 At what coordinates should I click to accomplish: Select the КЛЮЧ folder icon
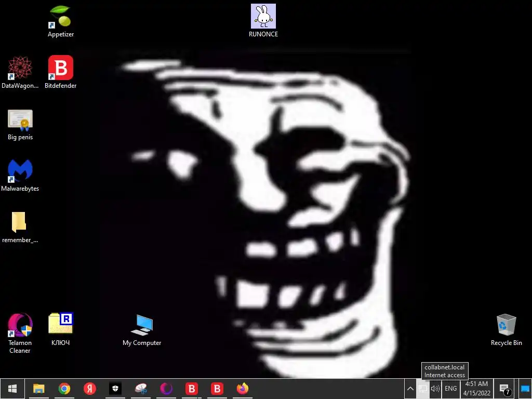(x=60, y=329)
